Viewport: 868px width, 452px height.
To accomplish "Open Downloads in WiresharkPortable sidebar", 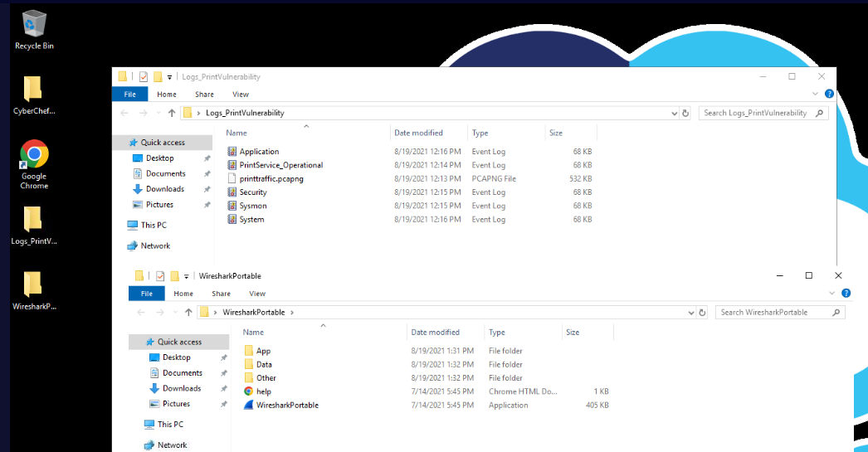I will (182, 388).
